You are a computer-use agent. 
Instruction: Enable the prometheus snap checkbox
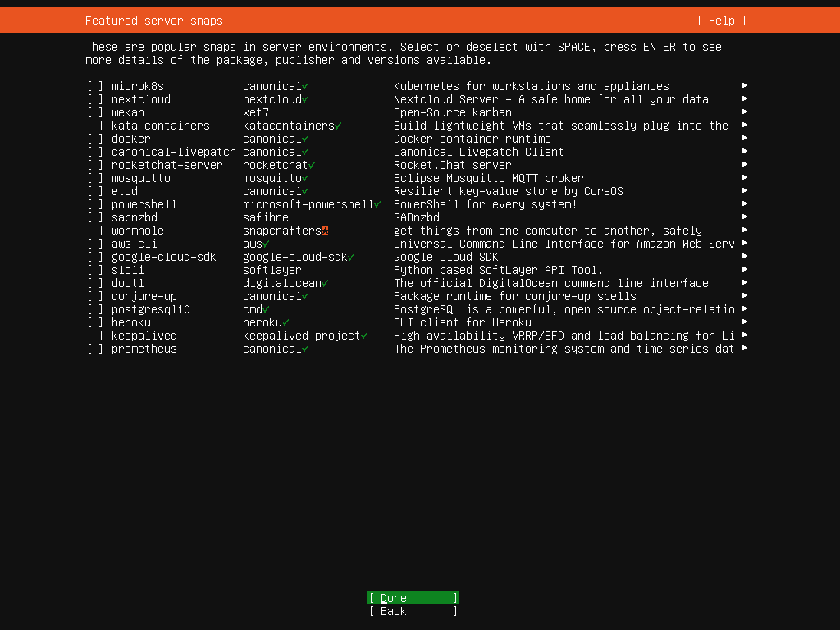pyautogui.click(x=95, y=349)
